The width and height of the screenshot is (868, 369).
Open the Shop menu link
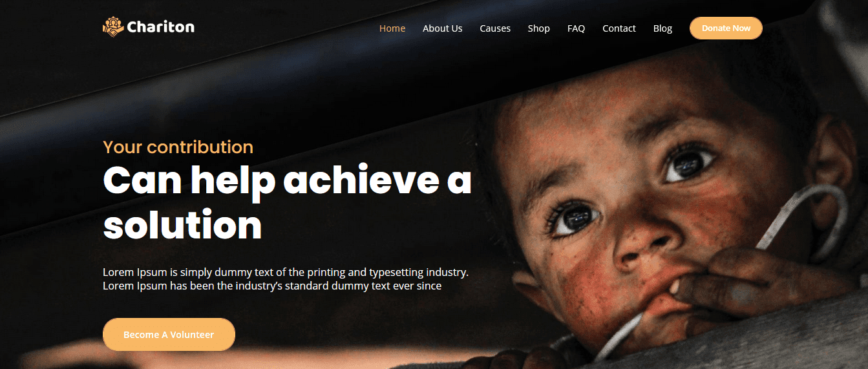[x=539, y=28]
